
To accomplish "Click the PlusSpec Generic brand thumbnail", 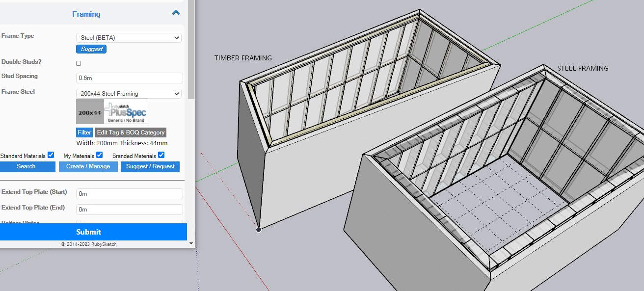I will pyautogui.click(x=125, y=112).
